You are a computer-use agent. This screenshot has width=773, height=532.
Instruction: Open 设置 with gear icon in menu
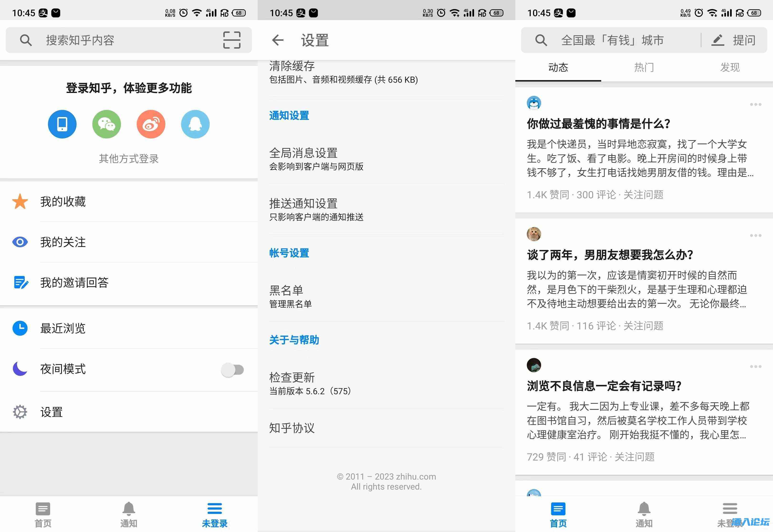click(x=52, y=412)
